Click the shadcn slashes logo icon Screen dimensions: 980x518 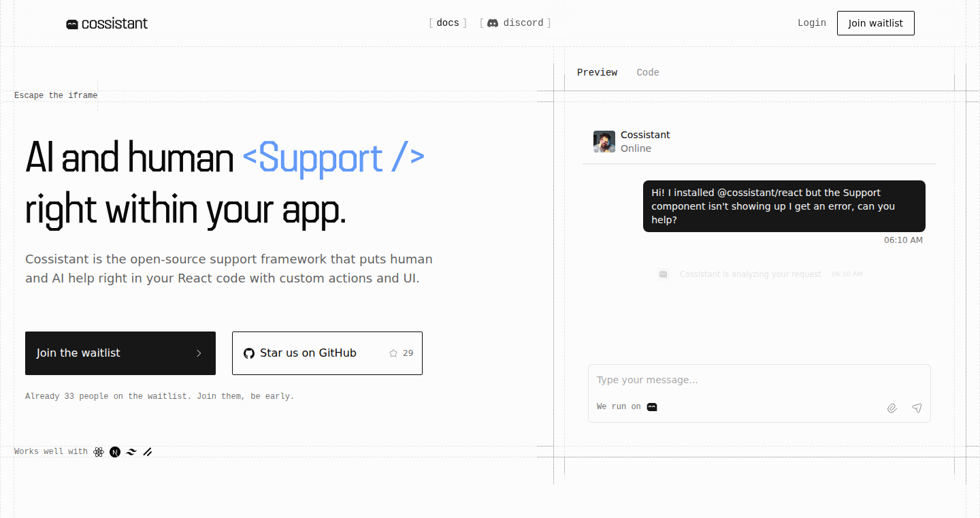(147, 452)
